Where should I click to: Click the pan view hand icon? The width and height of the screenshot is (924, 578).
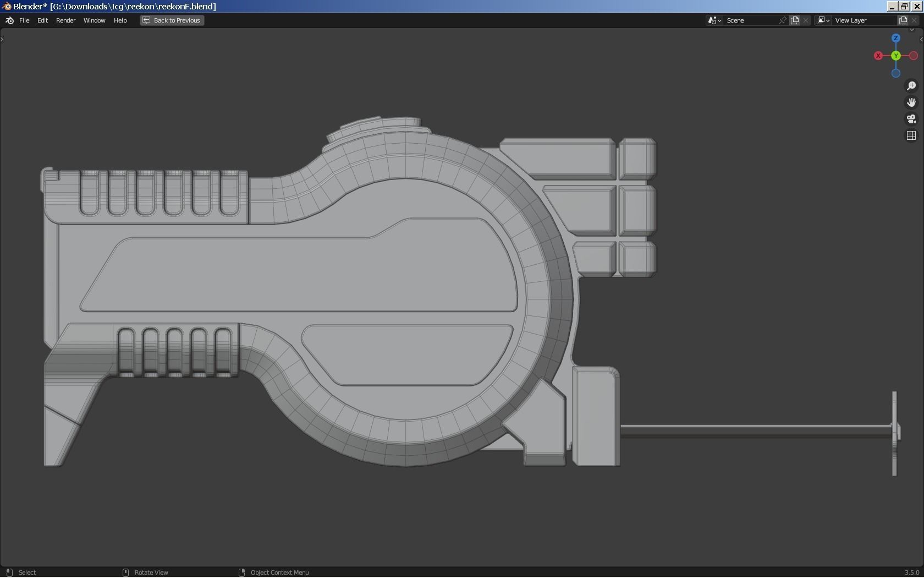tap(911, 102)
